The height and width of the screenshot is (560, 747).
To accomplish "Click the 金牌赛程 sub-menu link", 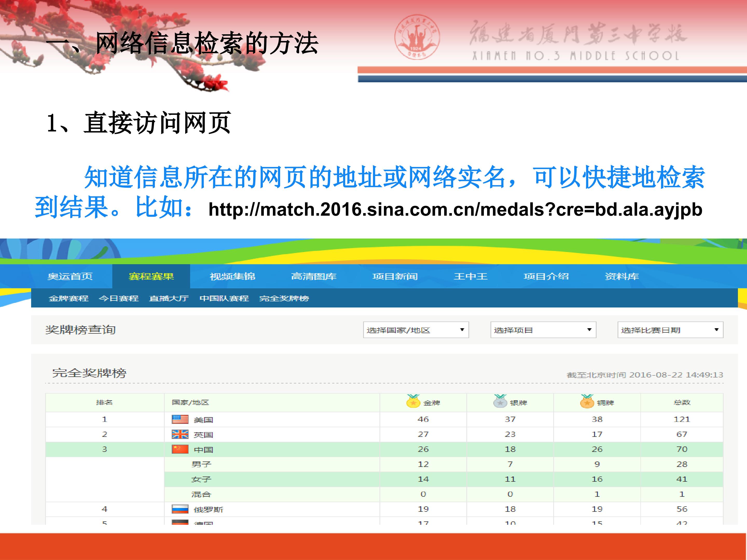I will 68,298.
